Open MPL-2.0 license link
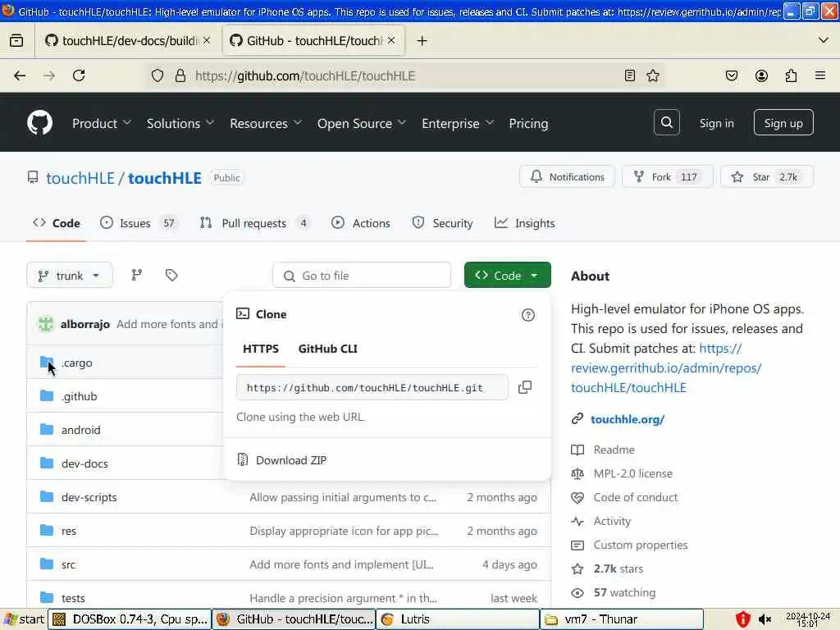This screenshot has width=840, height=630. [x=632, y=473]
